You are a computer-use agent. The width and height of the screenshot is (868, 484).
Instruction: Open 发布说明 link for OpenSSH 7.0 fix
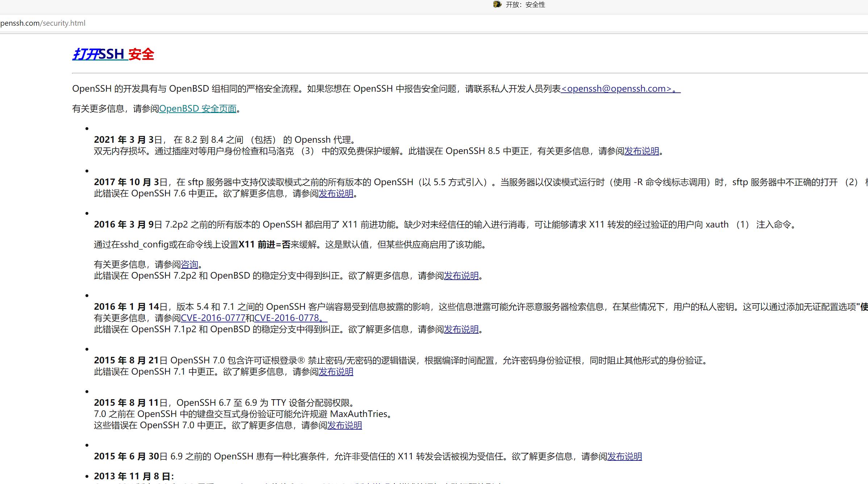(x=345, y=425)
